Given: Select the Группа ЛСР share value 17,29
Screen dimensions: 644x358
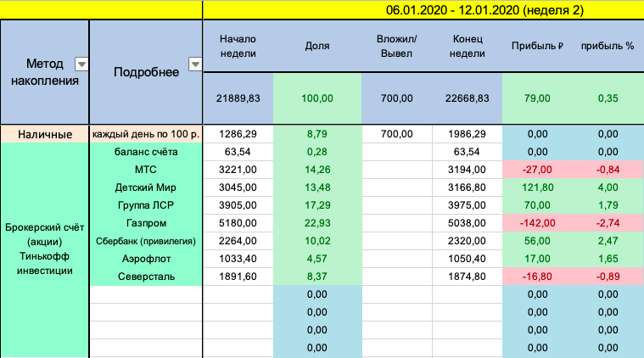Looking at the screenshot, I should (x=316, y=205).
